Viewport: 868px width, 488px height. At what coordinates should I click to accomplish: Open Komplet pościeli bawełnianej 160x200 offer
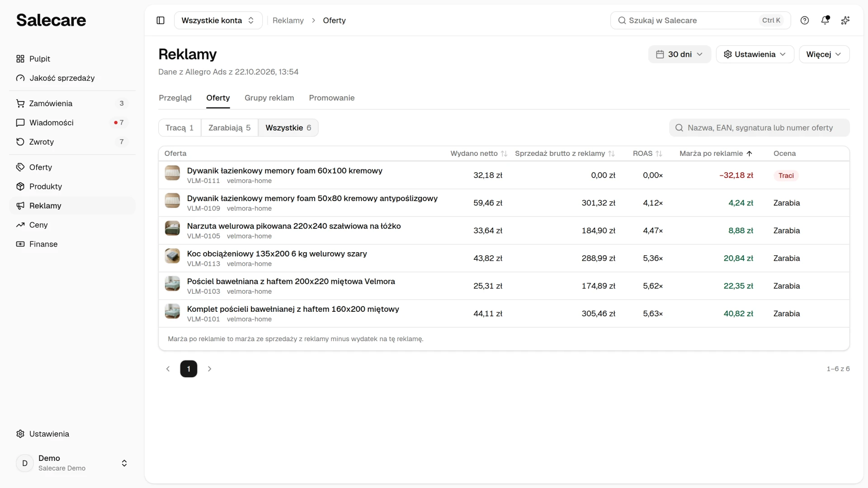coord(293,309)
